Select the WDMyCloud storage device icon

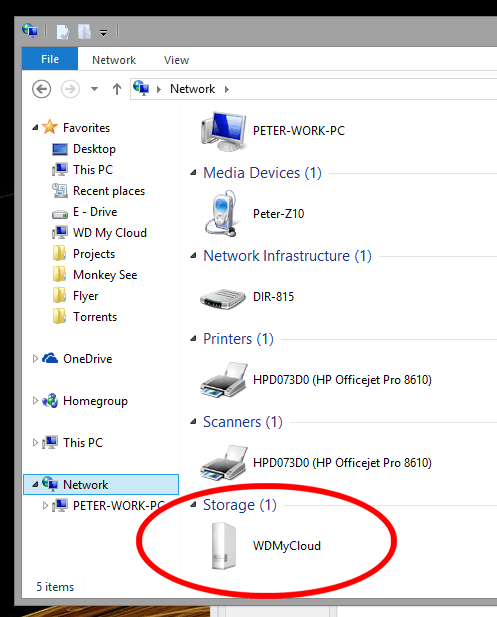[x=224, y=546]
